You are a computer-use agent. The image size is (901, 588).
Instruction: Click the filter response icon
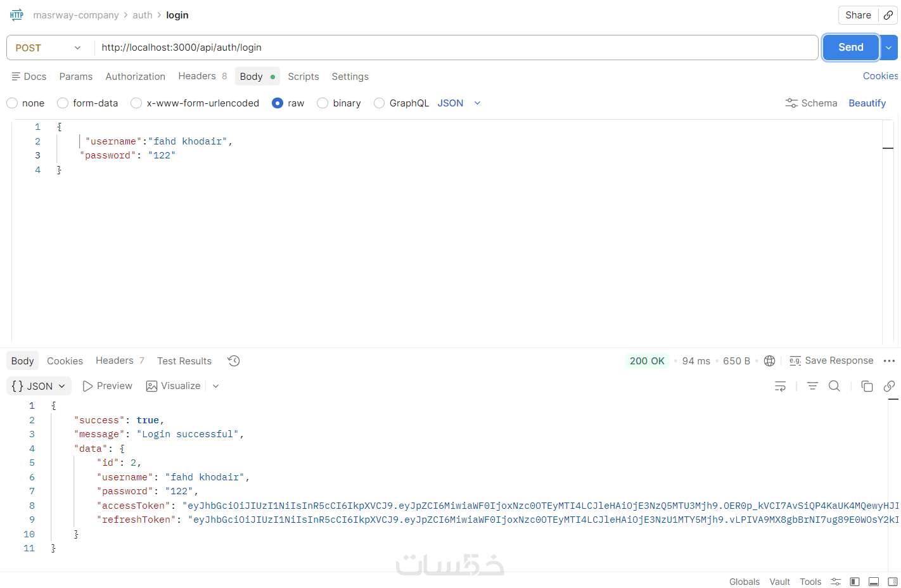[x=812, y=386]
